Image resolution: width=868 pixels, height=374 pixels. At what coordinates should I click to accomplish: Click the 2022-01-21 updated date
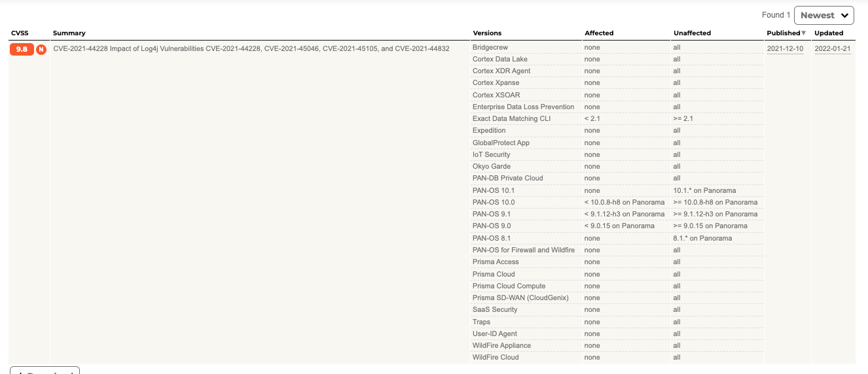[x=833, y=48]
